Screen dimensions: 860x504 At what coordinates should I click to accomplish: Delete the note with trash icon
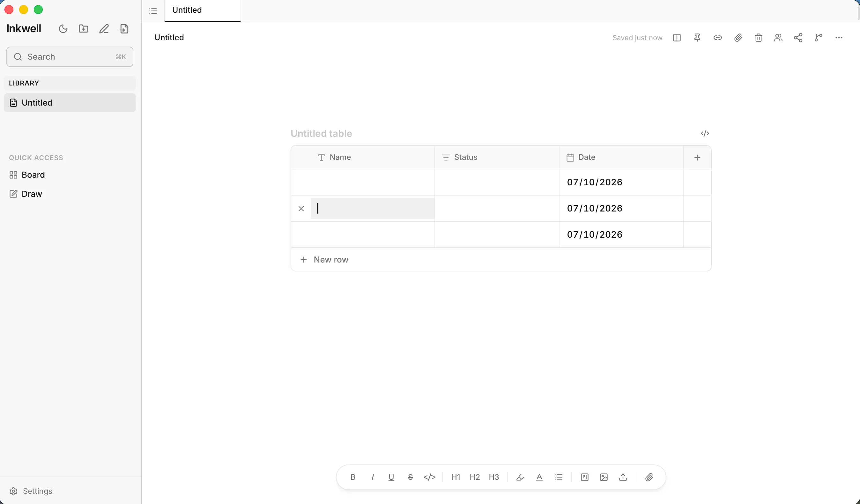pyautogui.click(x=758, y=38)
